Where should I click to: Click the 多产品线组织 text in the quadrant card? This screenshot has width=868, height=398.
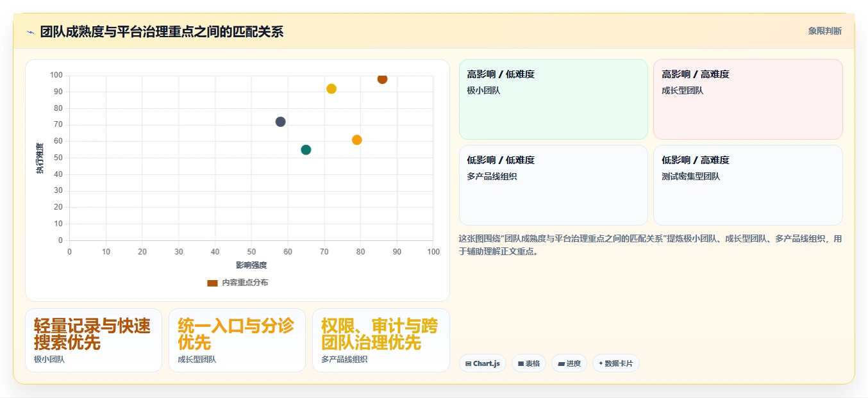coord(492,177)
